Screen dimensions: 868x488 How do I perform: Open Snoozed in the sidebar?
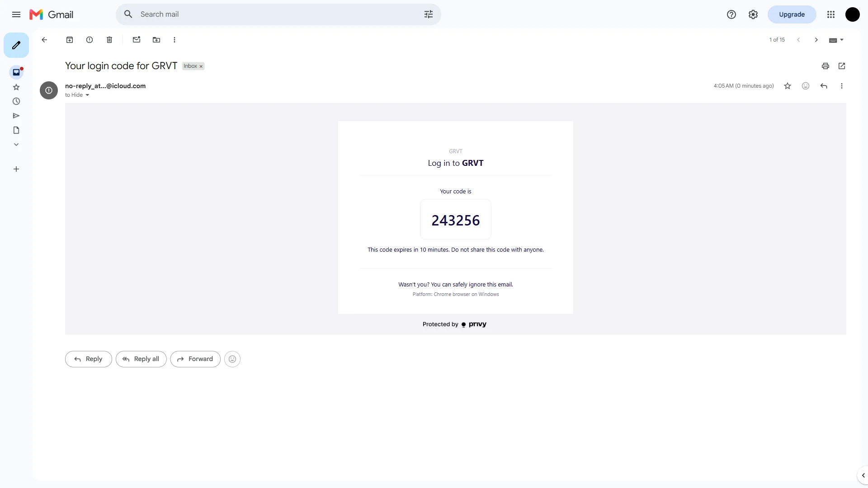16,101
